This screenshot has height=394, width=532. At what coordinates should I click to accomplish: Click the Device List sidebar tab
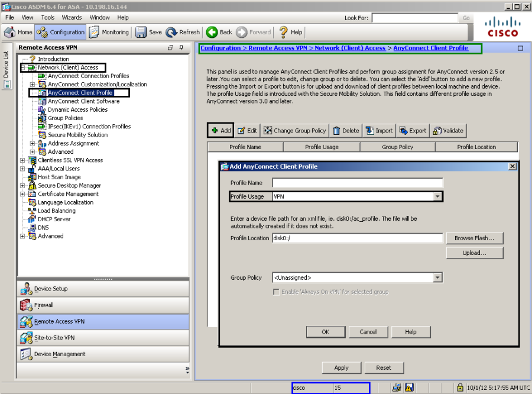coord(7,65)
